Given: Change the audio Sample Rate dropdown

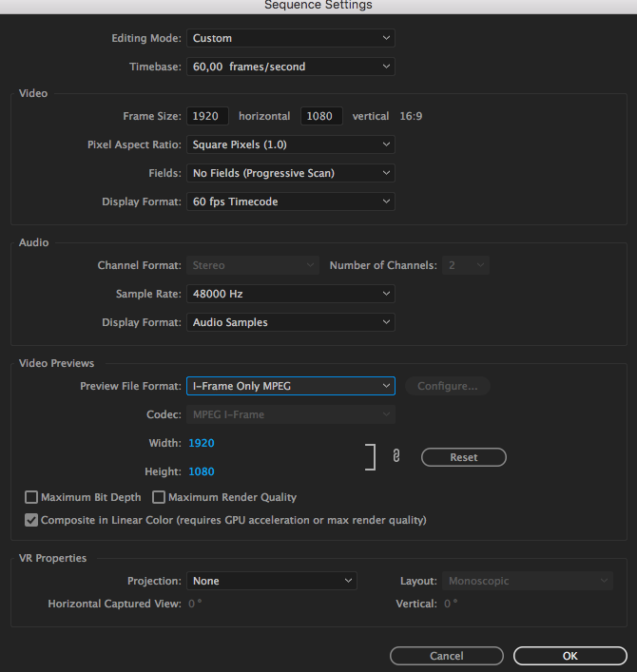Looking at the screenshot, I should (290, 294).
